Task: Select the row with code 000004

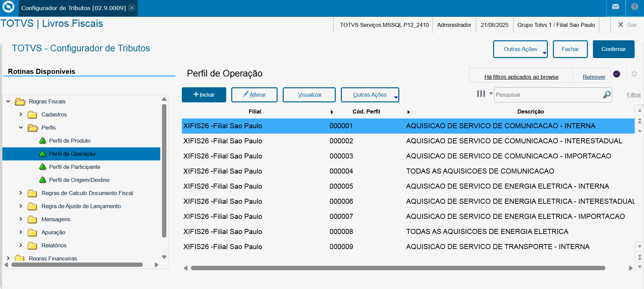Action: (408, 171)
